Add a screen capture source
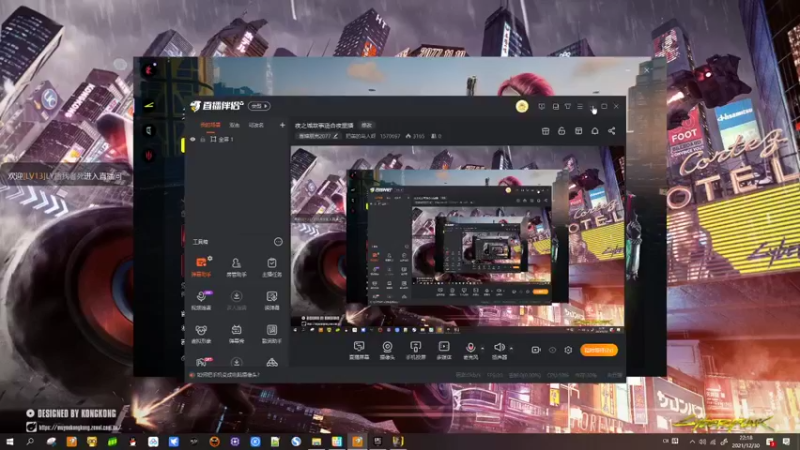Viewport: 800px width, 450px height. pos(359,350)
